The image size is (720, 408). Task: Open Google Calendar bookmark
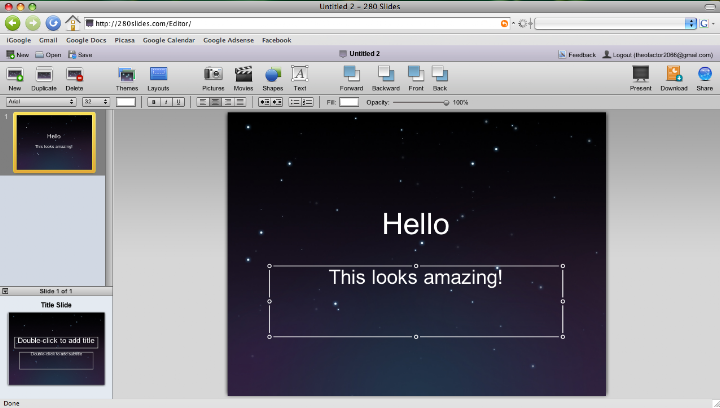coord(169,40)
